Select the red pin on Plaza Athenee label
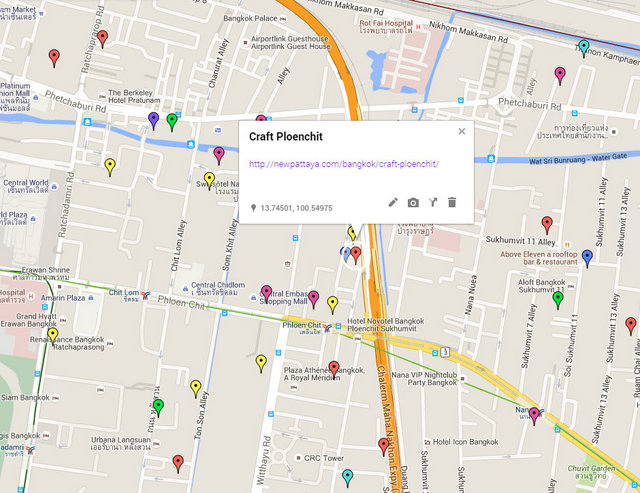This screenshot has width=640, height=493. coord(334,369)
